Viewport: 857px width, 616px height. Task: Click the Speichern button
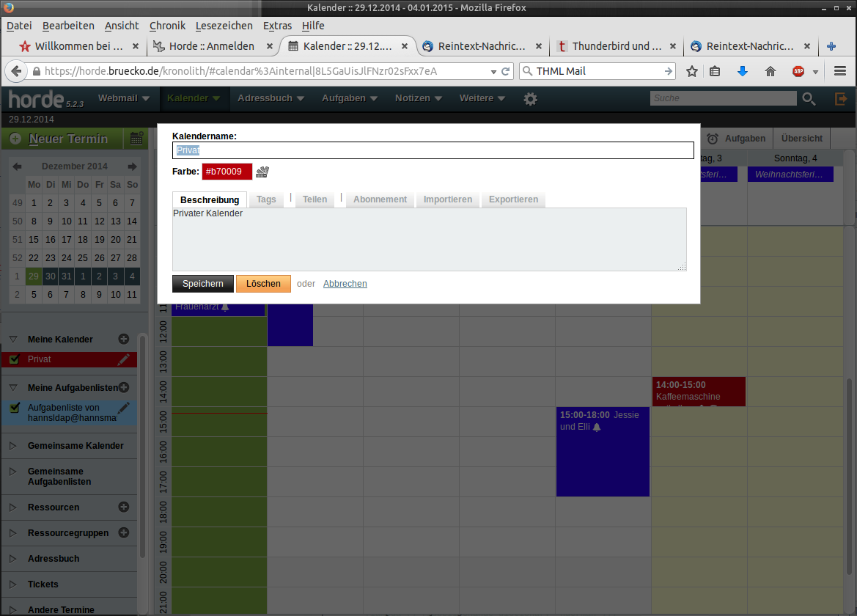(x=202, y=283)
